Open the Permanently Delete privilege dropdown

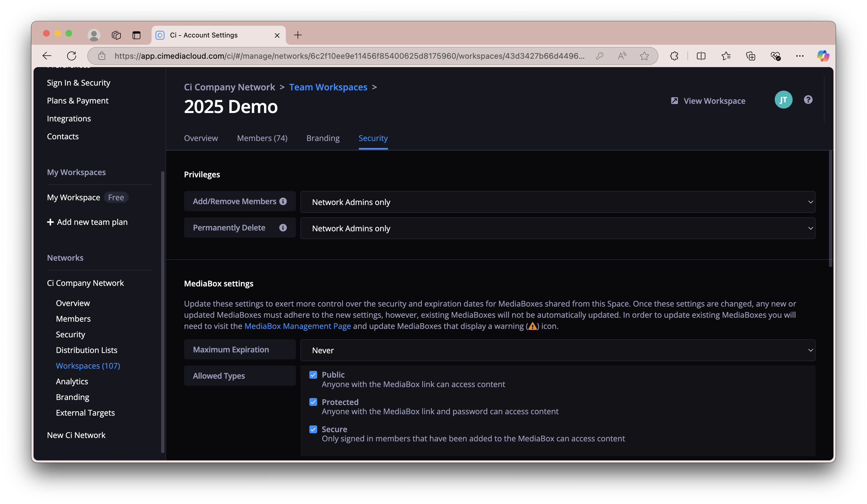pyautogui.click(x=558, y=229)
